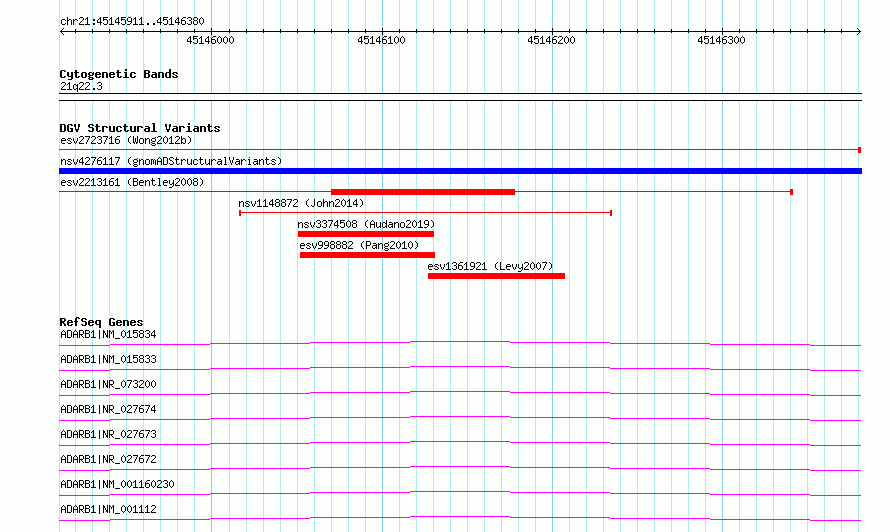Viewport: 890px width, 532px height.
Task: Click the 45146200 ruler position label
Action: point(551,40)
